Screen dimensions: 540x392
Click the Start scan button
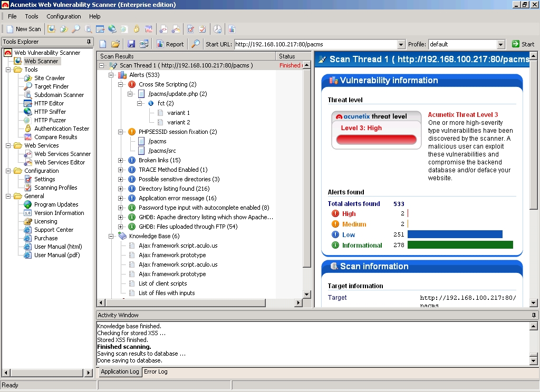click(x=523, y=44)
